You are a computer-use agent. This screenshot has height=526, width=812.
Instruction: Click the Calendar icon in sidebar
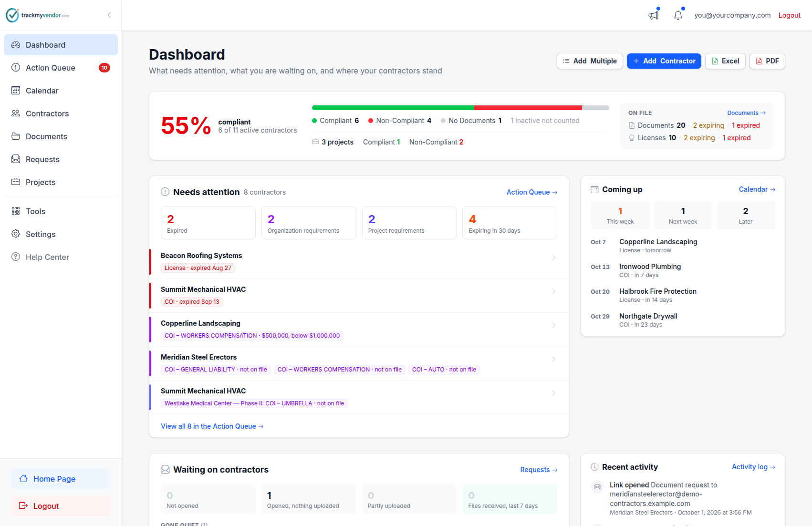click(16, 91)
